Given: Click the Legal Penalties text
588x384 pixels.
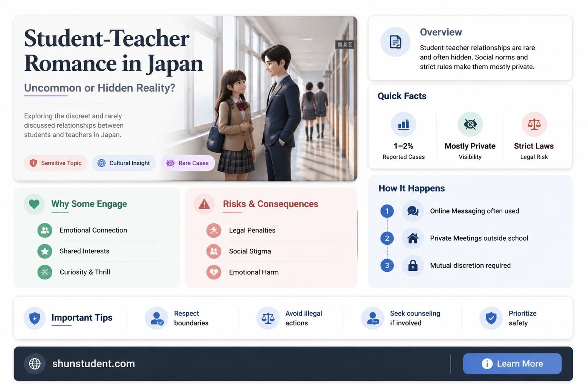Looking at the screenshot, I should click(x=252, y=230).
